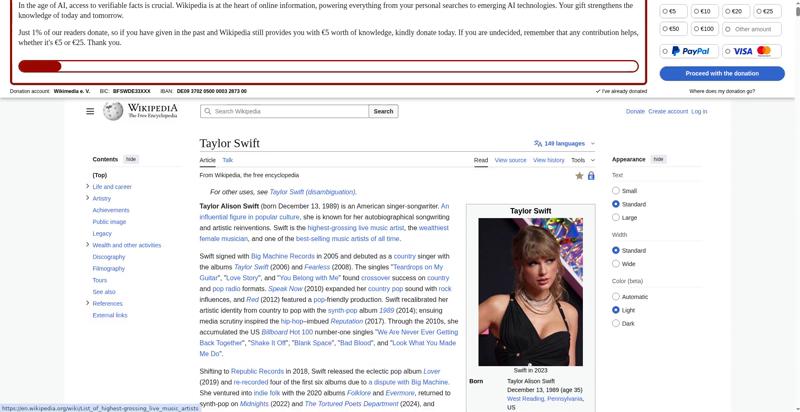Click the magnifier icon in search box
Viewport: 800px width, 412px height.
click(x=208, y=111)
